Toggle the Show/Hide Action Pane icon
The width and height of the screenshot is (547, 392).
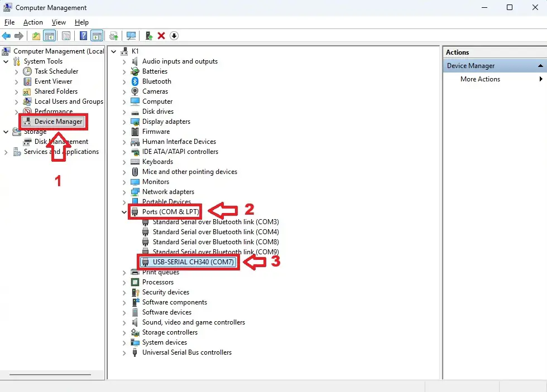pos(96,35)
